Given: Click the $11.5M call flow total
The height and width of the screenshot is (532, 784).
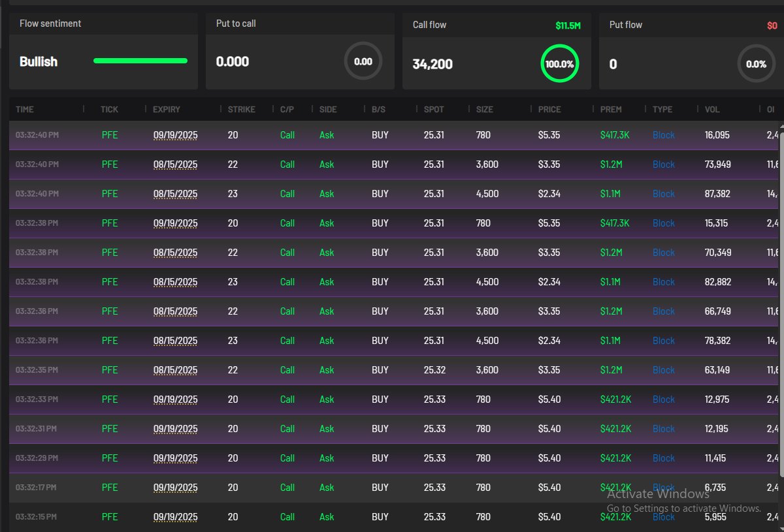Looking at the screenshot, I should click(x=568, y=25).
